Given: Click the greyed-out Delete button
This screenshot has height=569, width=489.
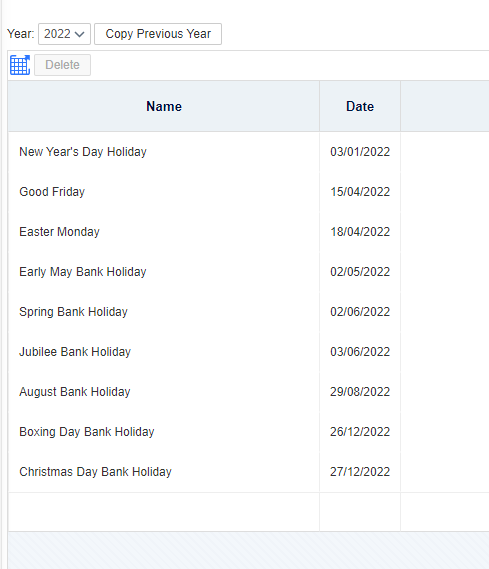Looking at the screenshot, I should click(62, 65).
